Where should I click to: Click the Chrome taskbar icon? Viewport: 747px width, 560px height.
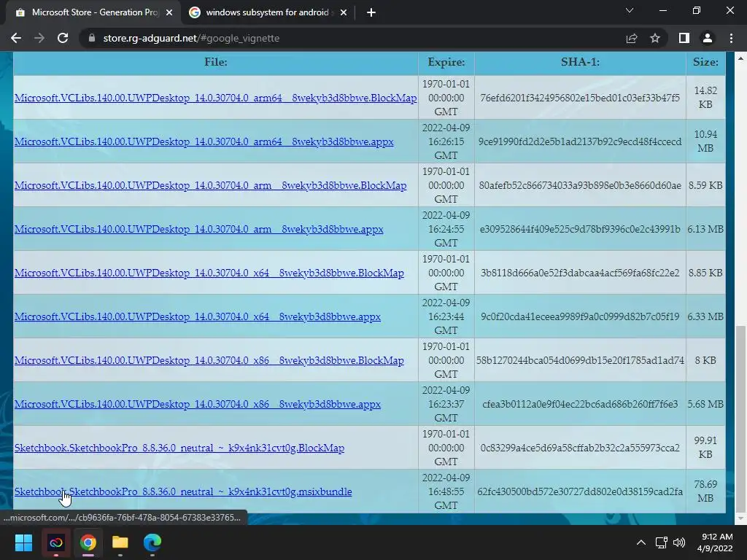[88, 542]
